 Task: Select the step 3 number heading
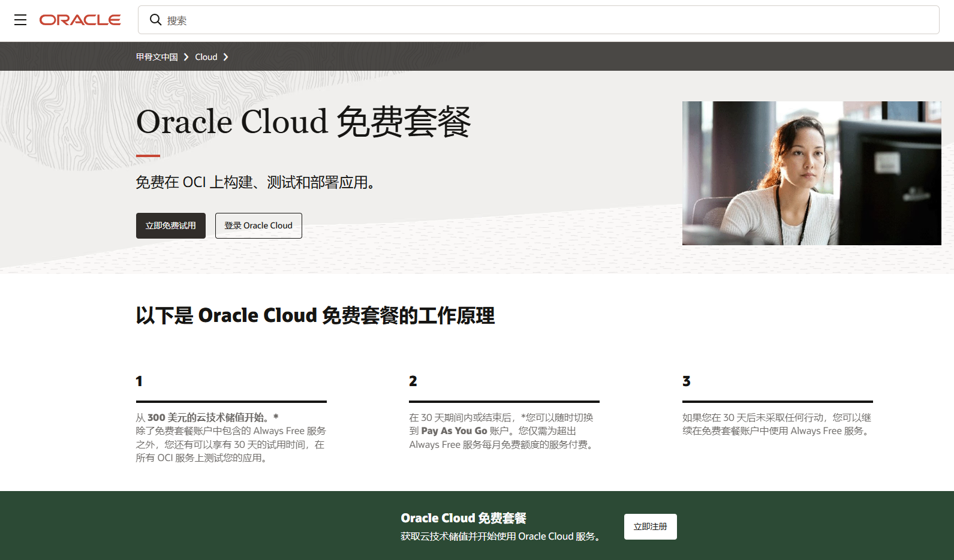coord(687,381)
